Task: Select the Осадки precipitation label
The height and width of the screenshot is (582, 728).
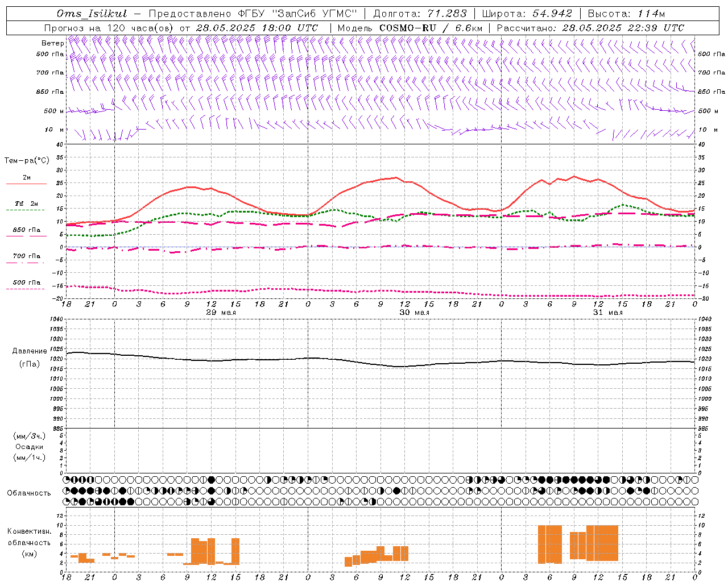Action: pos(30,447)
